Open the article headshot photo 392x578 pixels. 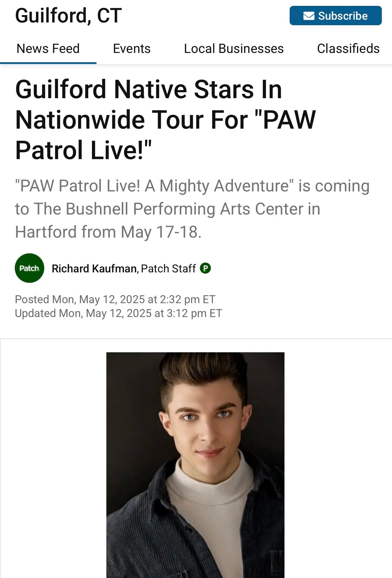(x=195, y=465)
